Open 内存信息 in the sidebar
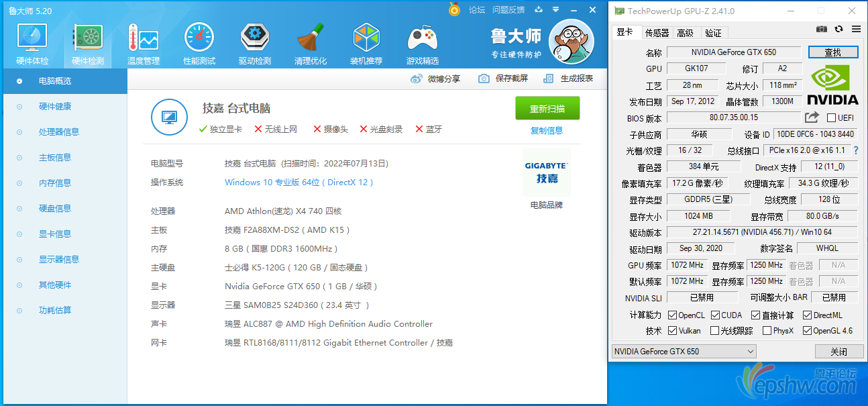Screen dimensions: 868x406 (x=55, y=183)
